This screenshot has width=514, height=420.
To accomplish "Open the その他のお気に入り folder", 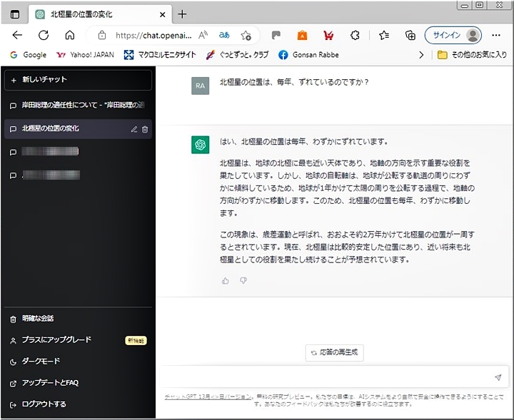I will pyautogui.click(x=472, y=55).
